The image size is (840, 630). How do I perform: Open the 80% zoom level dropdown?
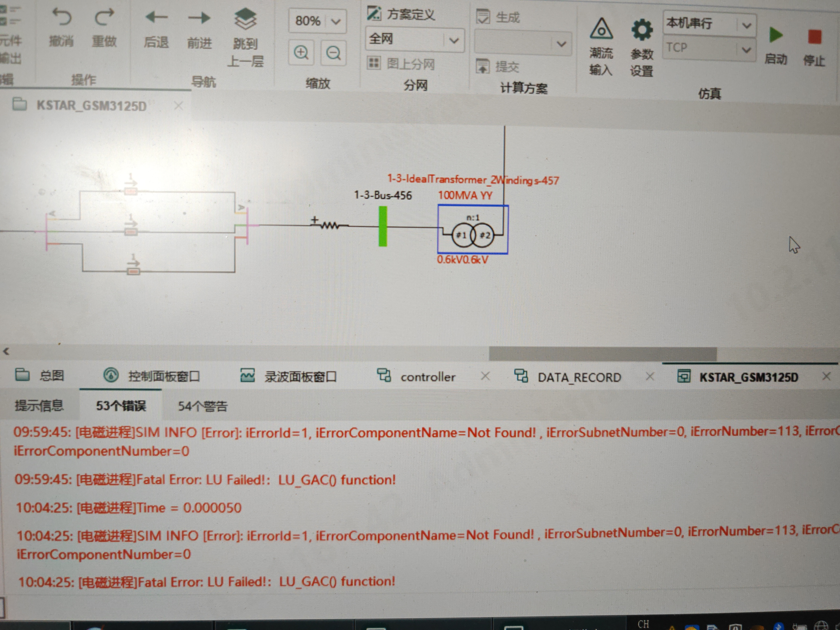pos(335,21)
